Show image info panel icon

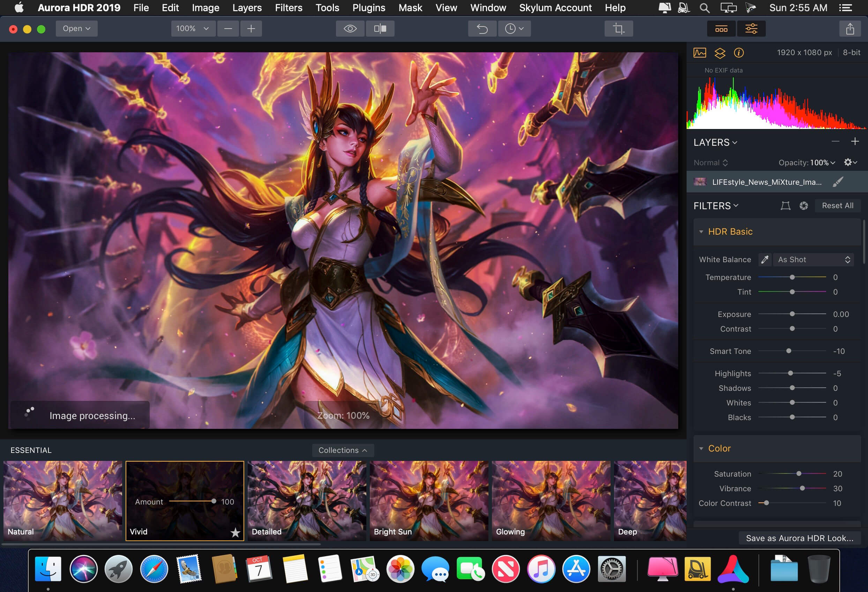coord(739,53)
